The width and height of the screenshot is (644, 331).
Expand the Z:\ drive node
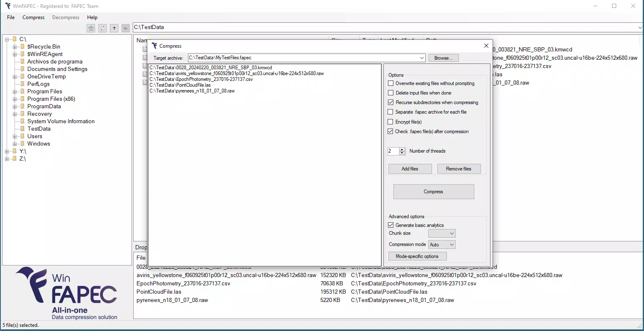tap(7, 159)
